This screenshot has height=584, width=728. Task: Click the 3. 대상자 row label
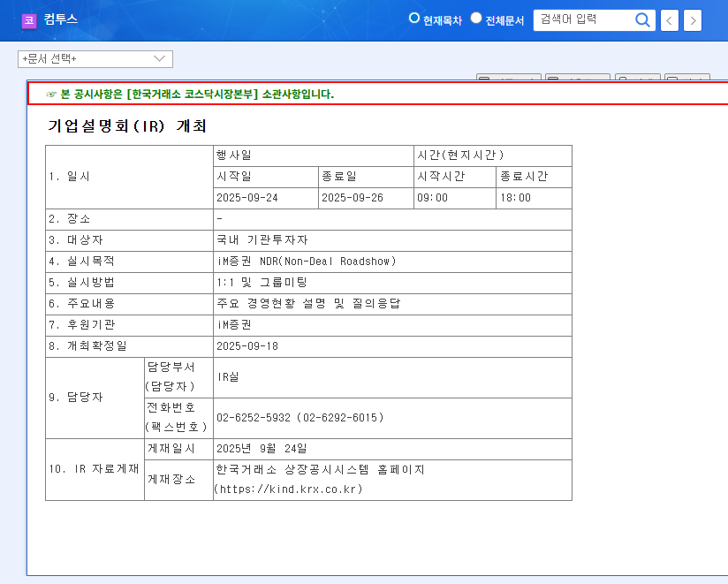click(129, 240)
